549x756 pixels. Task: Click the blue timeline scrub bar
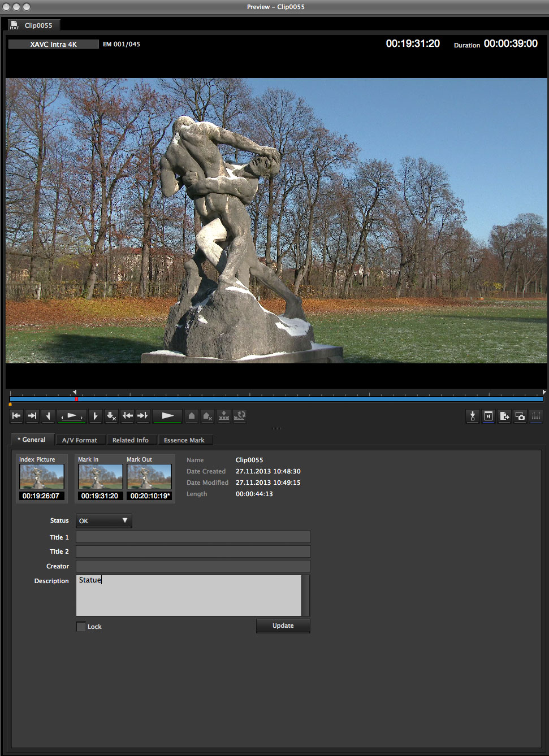pos(276,399)
